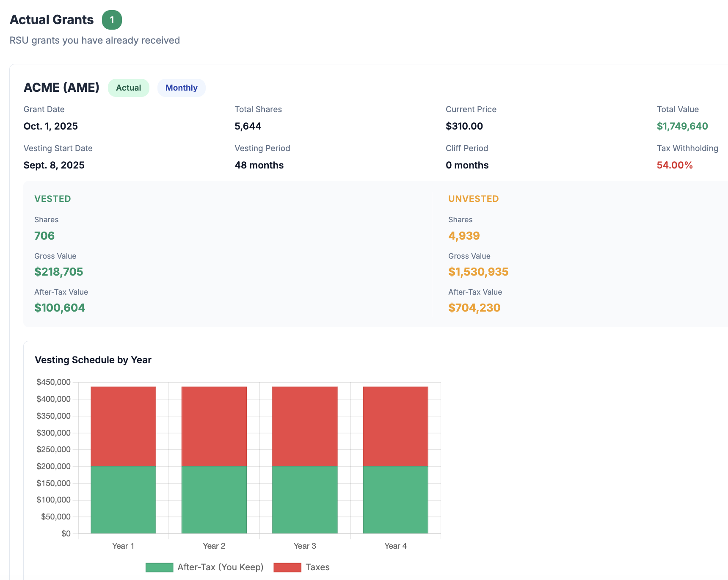
Task: Click the total shares value 5,644
Action: tap(248, 126)
